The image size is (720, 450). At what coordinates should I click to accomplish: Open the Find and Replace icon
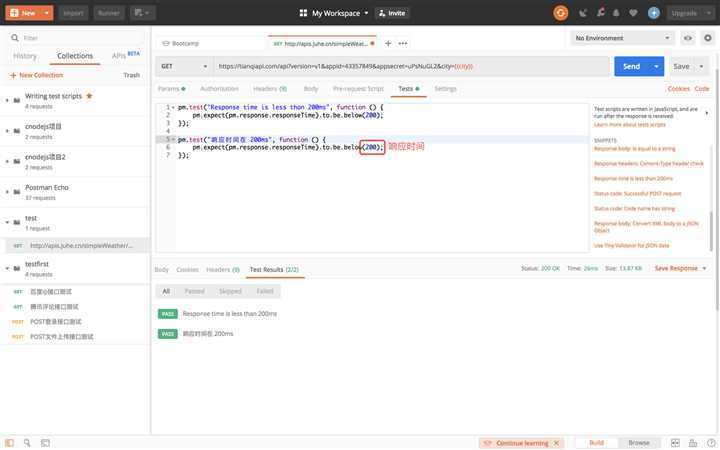tap(27, 443)
